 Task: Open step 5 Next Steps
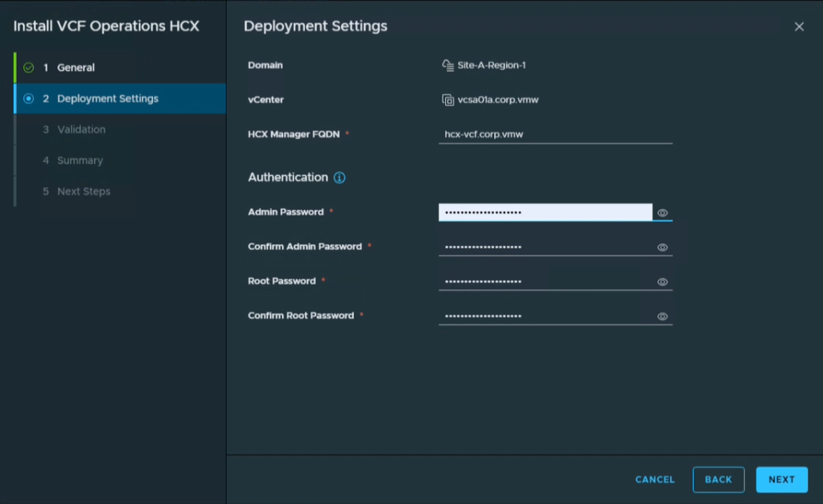tap(121, 191)
